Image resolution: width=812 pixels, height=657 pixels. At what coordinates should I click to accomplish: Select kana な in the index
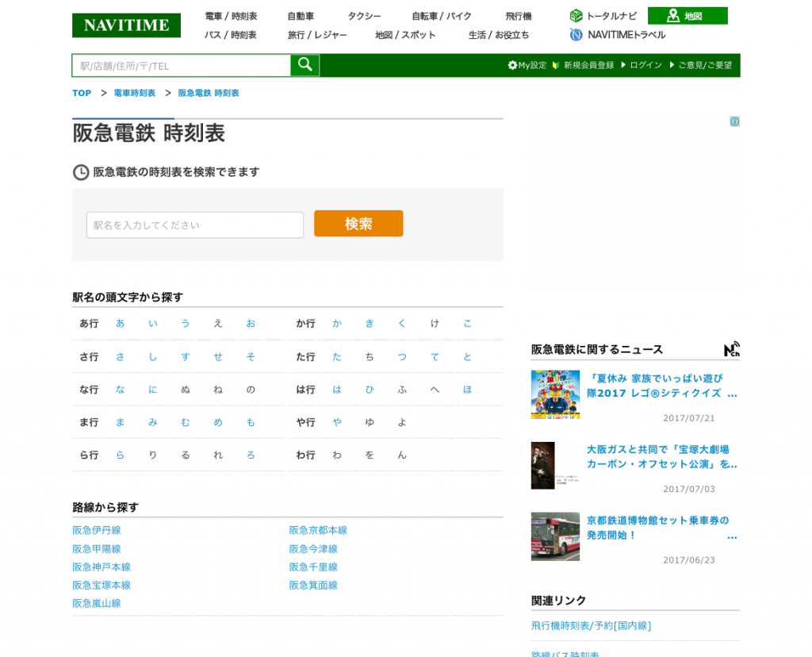(121, 389)
